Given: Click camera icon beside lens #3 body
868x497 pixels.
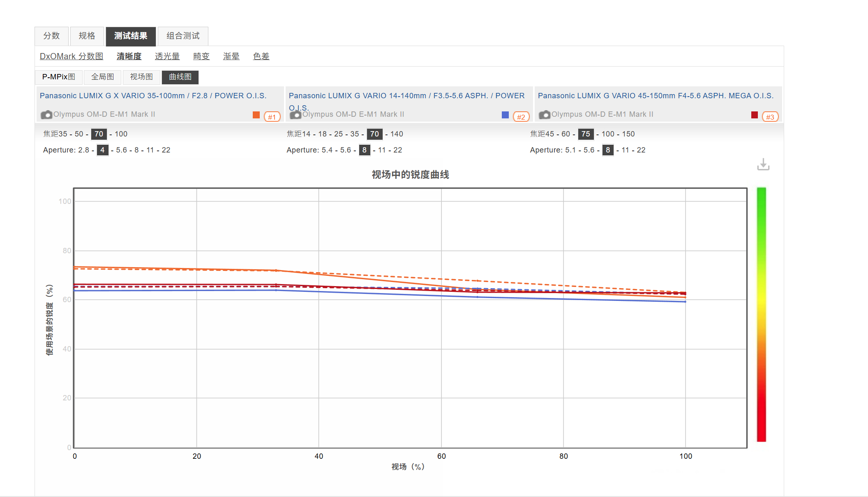Looking at the screenshot, I should [x=545, y=115].
